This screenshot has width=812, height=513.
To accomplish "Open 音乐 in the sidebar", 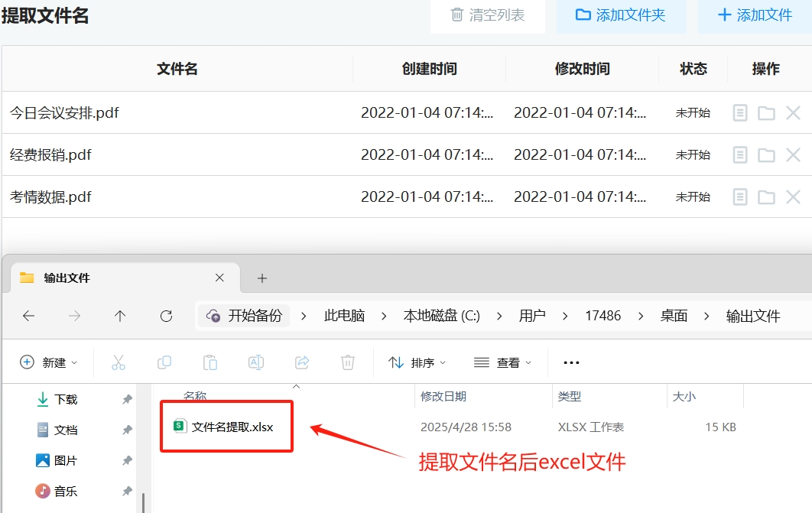I will (57, 491).
